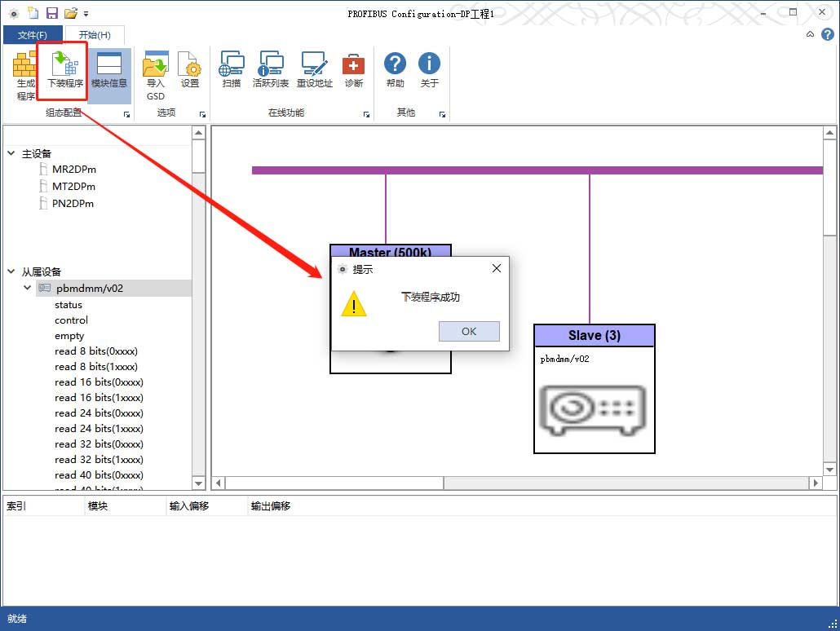Click the 下装程序 download program icon
Screen dimensions: 840x631
64,72
